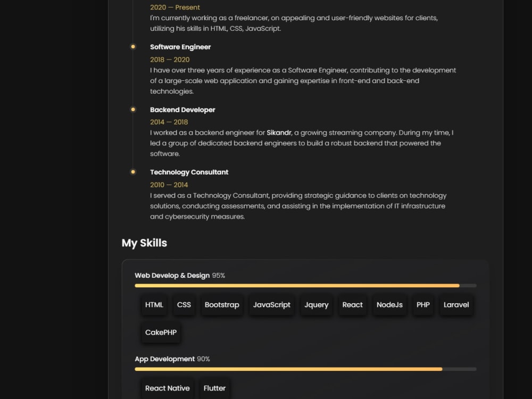Click the App Development progress bar
532x399 pixels.
click(x=306, y=369)
